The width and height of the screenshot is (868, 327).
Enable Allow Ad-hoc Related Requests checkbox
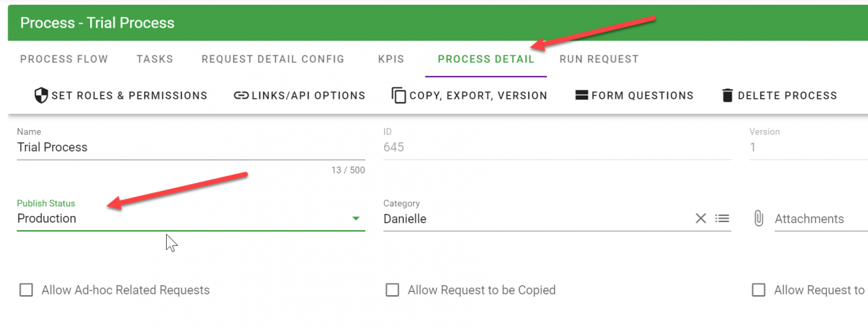pyautogui.click(x=26, y=290)
